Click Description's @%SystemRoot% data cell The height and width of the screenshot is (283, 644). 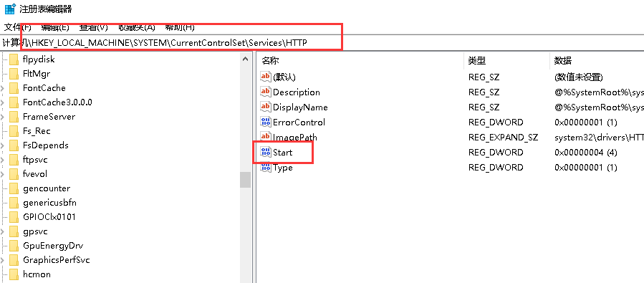(599, 92)
